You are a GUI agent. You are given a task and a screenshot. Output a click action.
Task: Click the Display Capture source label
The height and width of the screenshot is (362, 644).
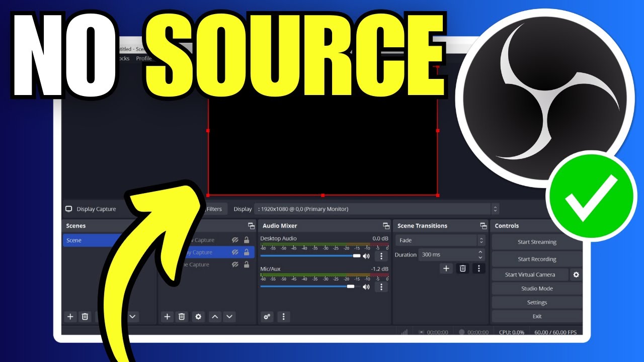pos(96,209)
